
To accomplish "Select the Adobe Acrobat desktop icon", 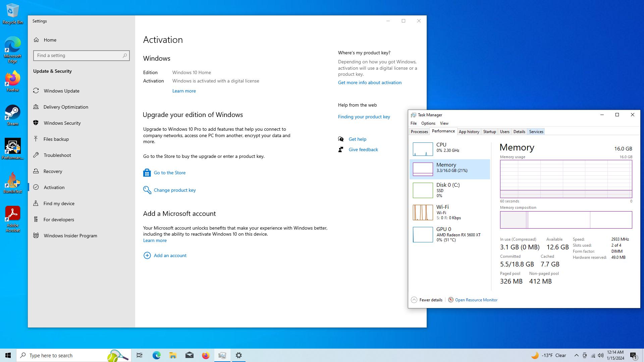I will click(12, 219).
